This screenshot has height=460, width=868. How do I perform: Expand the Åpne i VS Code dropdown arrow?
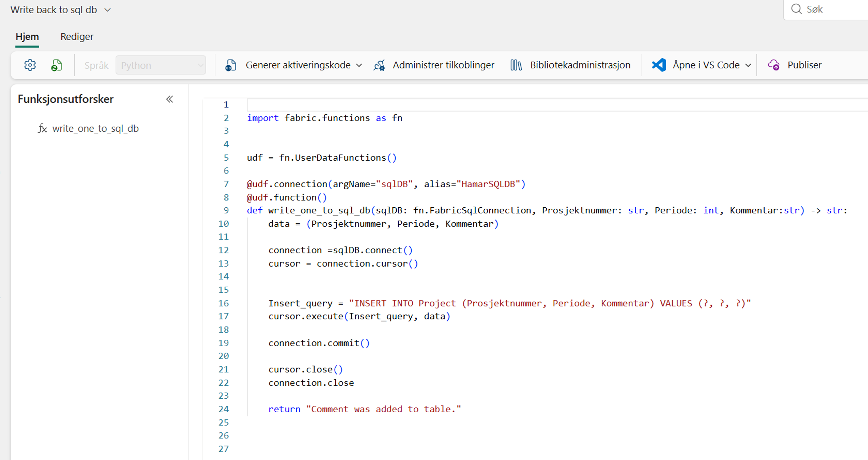point(748,65)
